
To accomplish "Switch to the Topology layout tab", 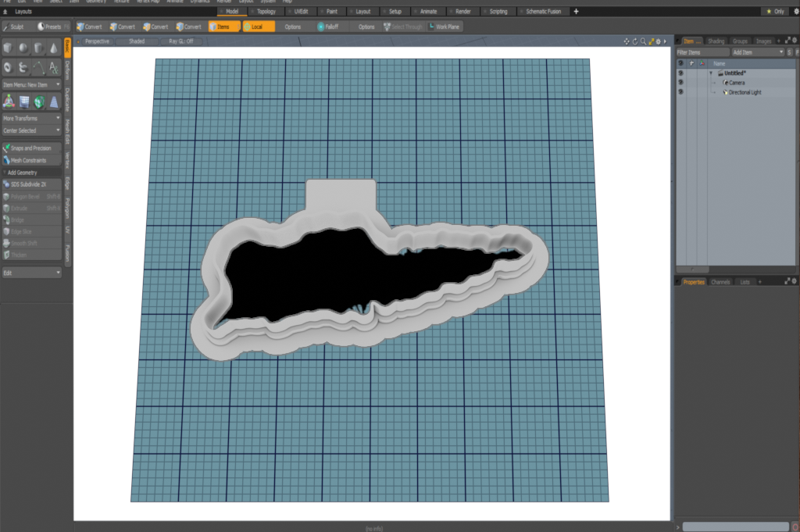I will tap(266, 12).
